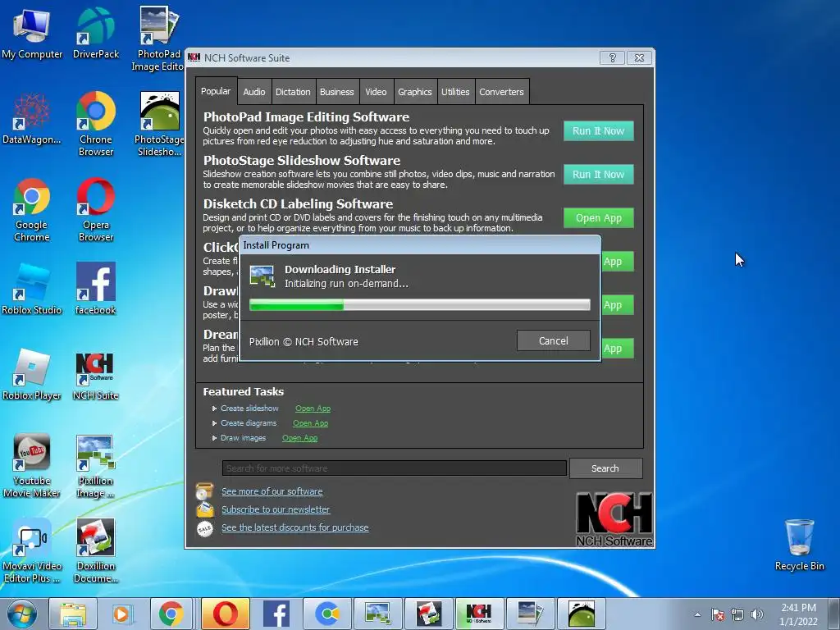Switch to the Converters tab
Viewport: 840px width, 630px height.
point(501,92)
